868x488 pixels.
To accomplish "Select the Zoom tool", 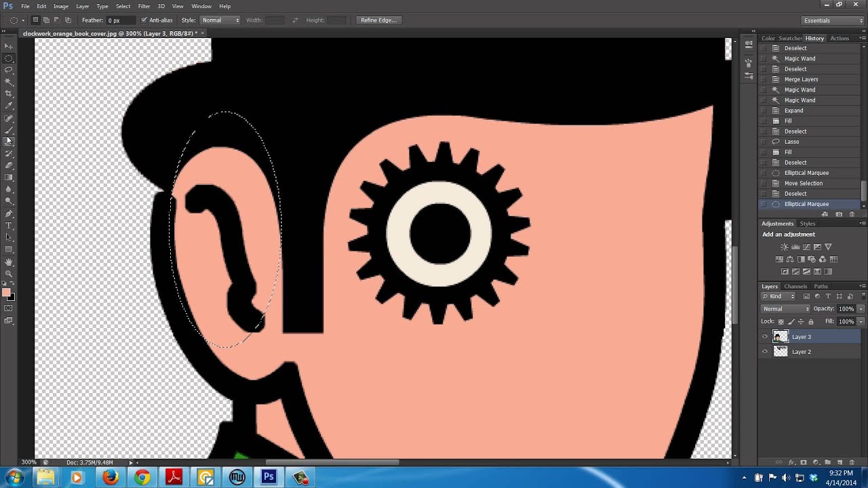I will click(x=9, y=273).
